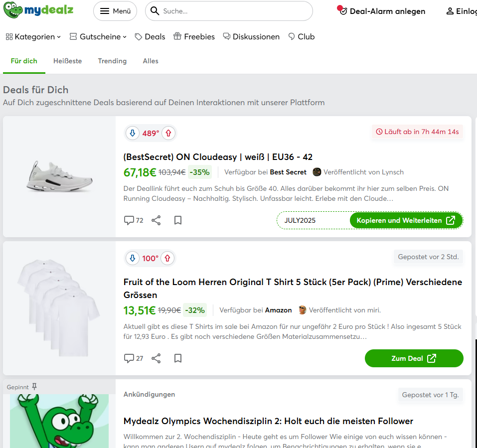Switch to the Heißeste tab
477x448 pixels.
67,61
